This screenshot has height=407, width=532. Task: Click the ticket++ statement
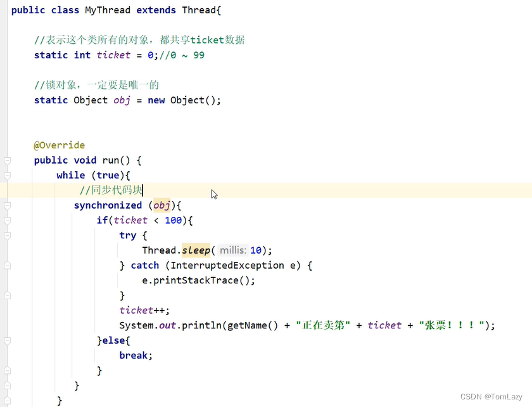coord(144,310)
